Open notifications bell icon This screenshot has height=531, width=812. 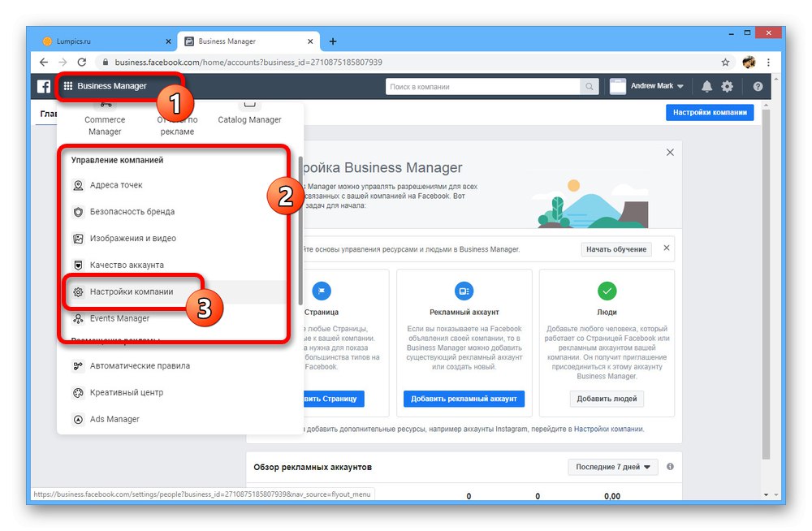click(707, 87)
